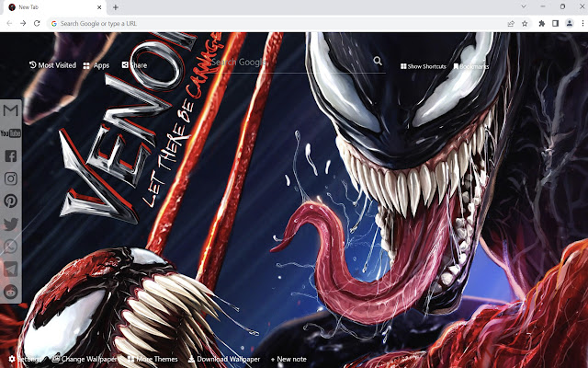Open More Themes
Image resolution: width=588 pixels, height=368 pixels.
153,360
